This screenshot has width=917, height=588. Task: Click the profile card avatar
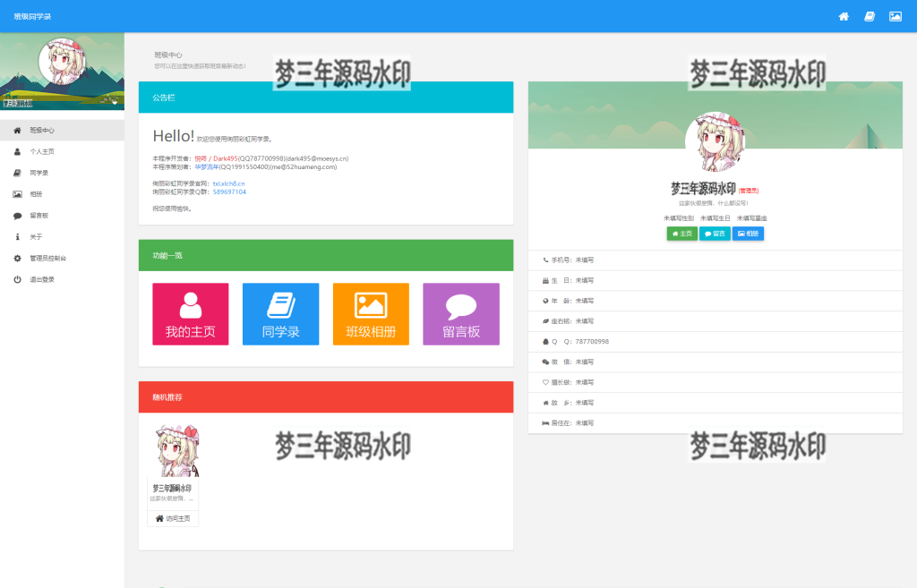(x=716, y=142)
